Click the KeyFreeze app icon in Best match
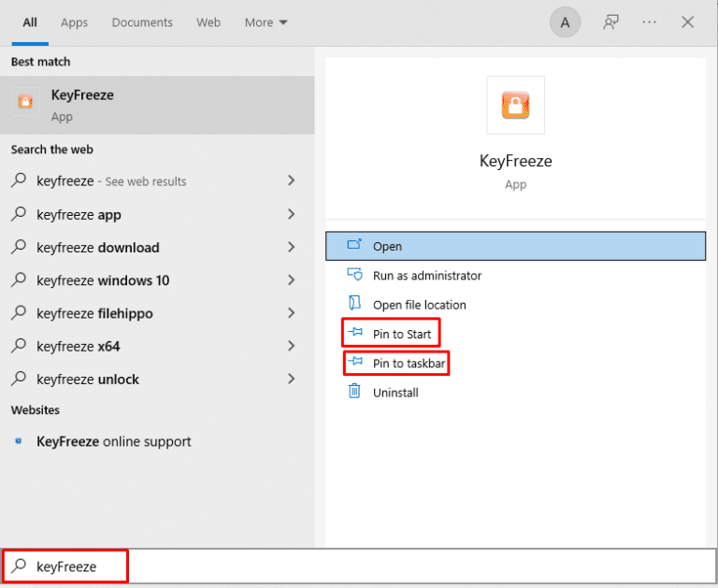Image resolution: width=718 pixels, height=588 pixels. pos(25,101)
